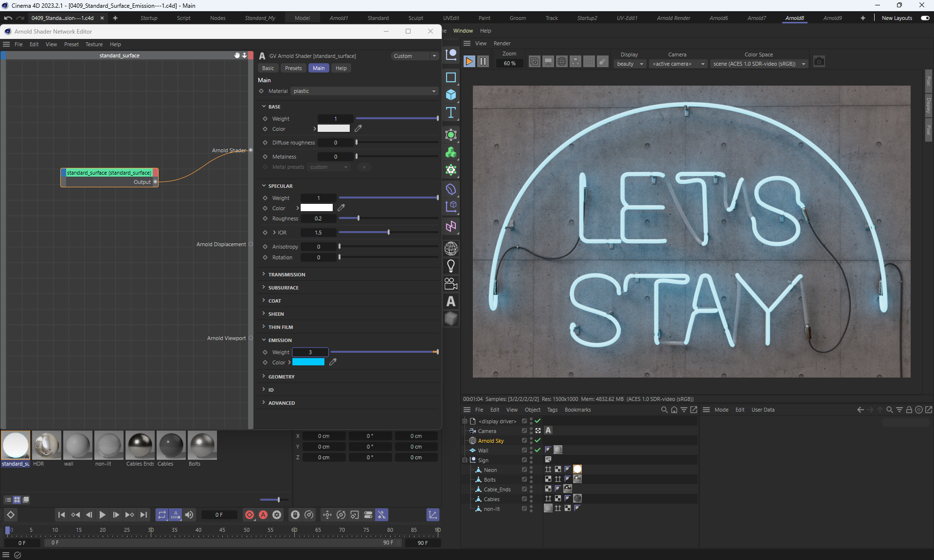Select the Text tool in the toolbar

pyautogui.click(x=451, y=113)
